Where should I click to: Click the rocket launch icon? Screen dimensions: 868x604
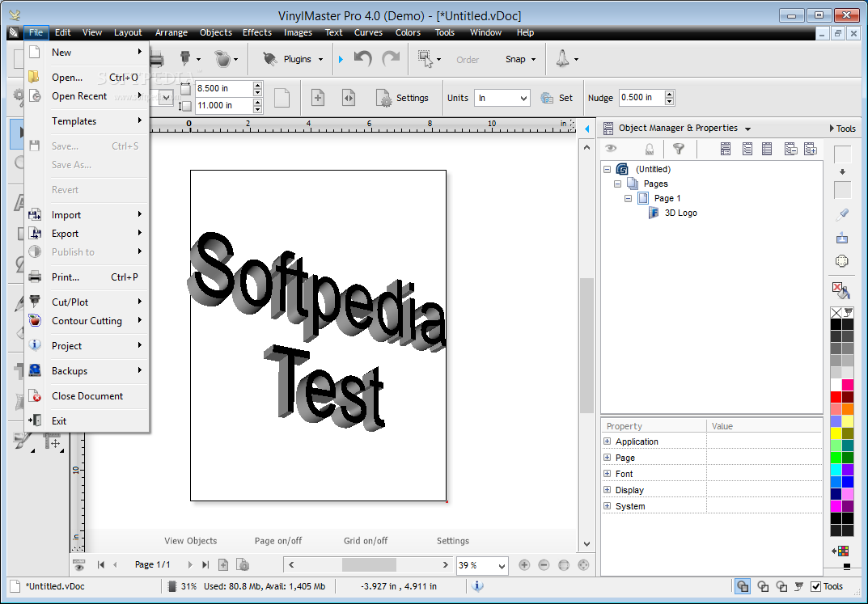pos(562,59)
